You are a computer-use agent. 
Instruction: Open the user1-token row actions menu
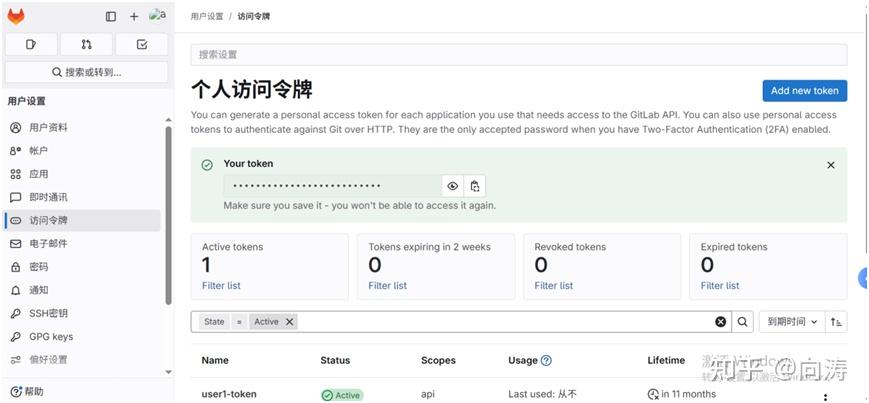pos(826,396)
